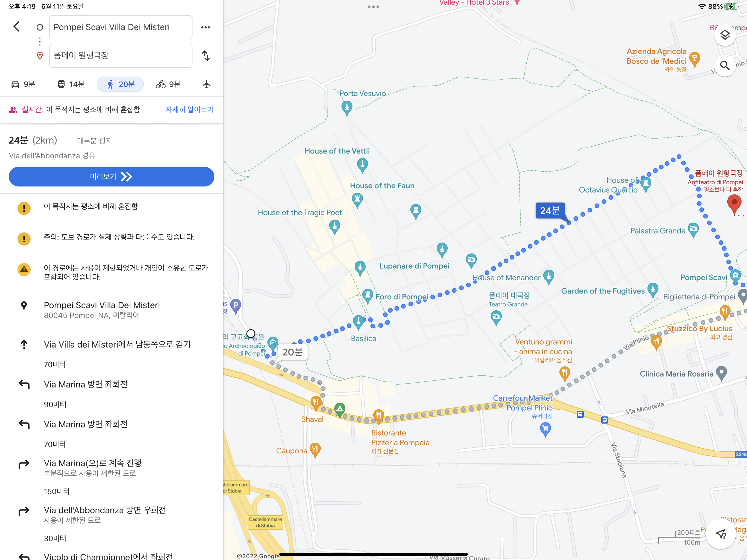Image resolution: width=747 pixels, height=560 pixels.
Task: Tap the Lupanare di Pompei label
Action: pyautogui.click(x=414, y=266)
